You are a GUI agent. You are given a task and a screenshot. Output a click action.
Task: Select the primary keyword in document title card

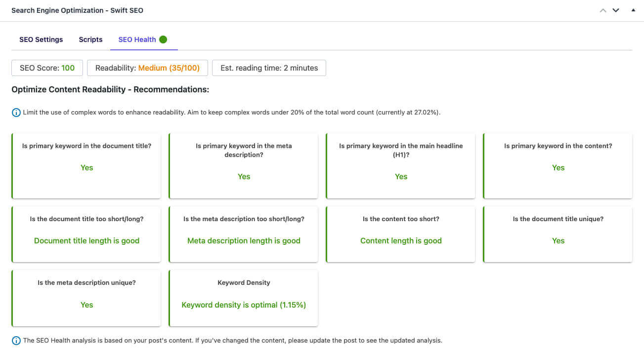tap(86, 166)
